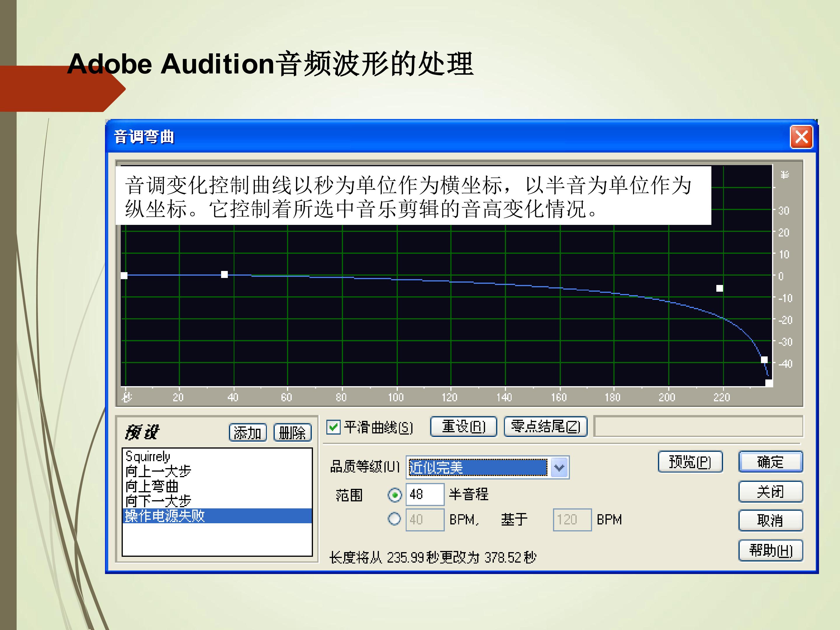Screen dimensions: 840x630
Task: Click the 零点结尾 button
Action: click(545, 426)
